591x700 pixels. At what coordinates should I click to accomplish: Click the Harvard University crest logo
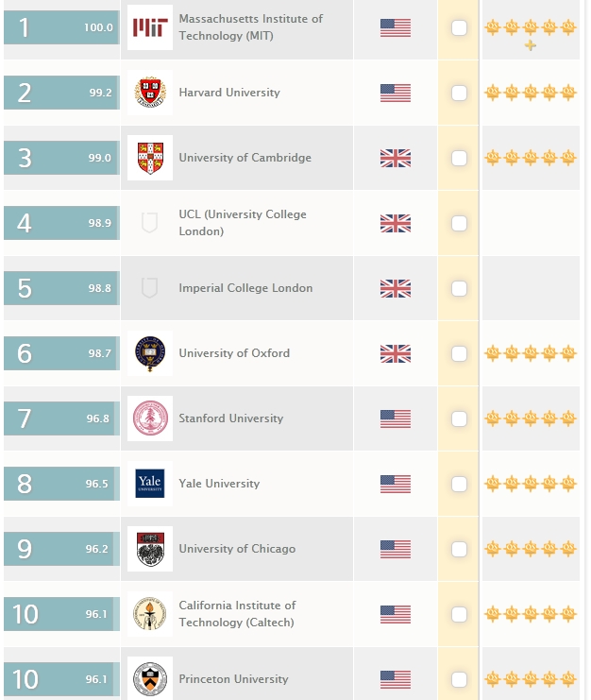[x=149, y=93]
